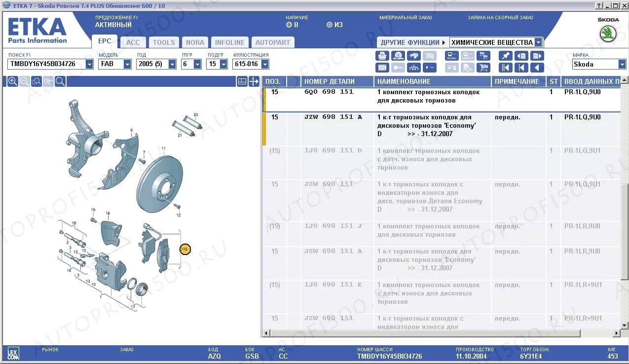Open the Химические вещества dropdown
The height and width of the screenshot is (364, 629).
click(538, 42)
